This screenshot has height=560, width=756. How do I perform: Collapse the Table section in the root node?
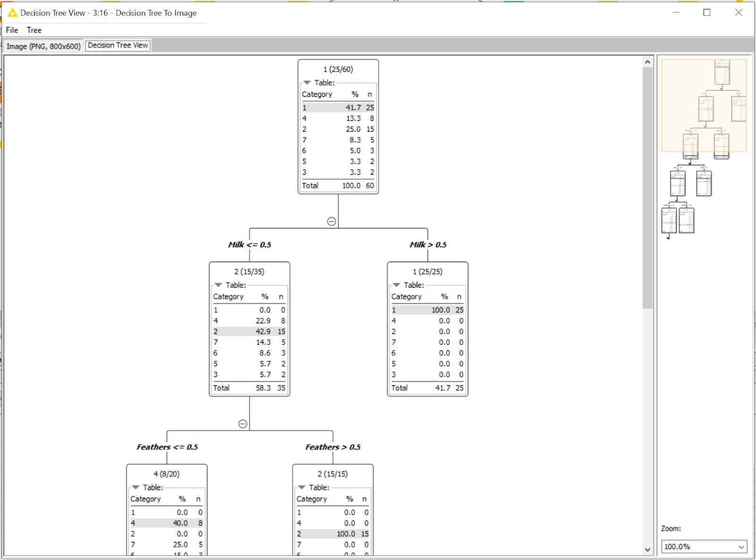(308, 81)
